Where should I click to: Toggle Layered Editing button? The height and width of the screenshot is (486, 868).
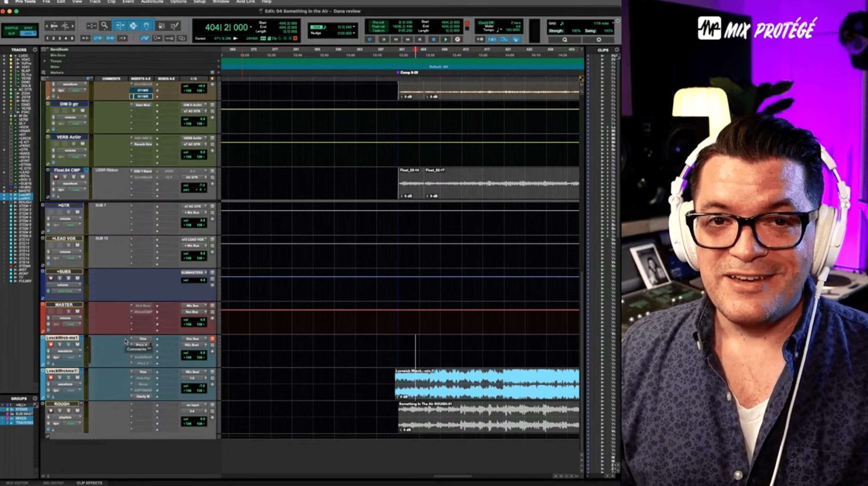coord(182,38)
